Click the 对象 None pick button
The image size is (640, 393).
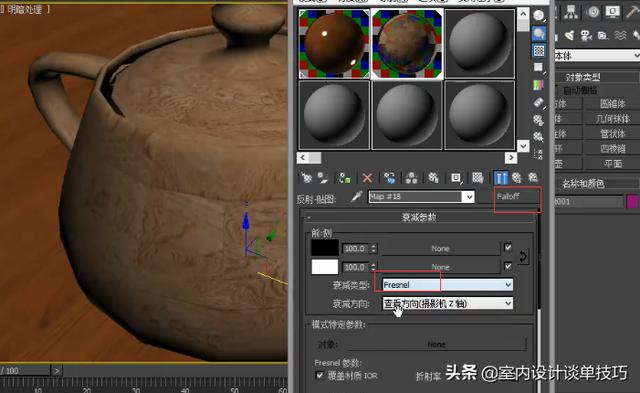436,344
